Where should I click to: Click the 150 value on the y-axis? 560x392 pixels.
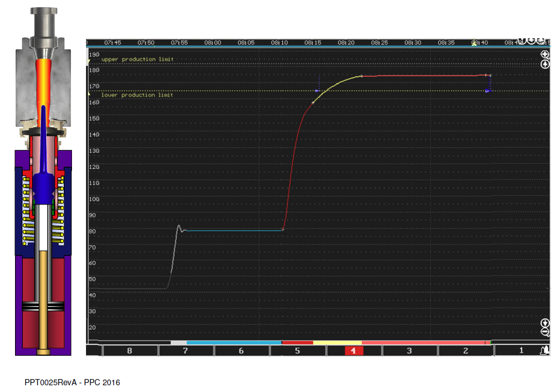click(94, 119)
